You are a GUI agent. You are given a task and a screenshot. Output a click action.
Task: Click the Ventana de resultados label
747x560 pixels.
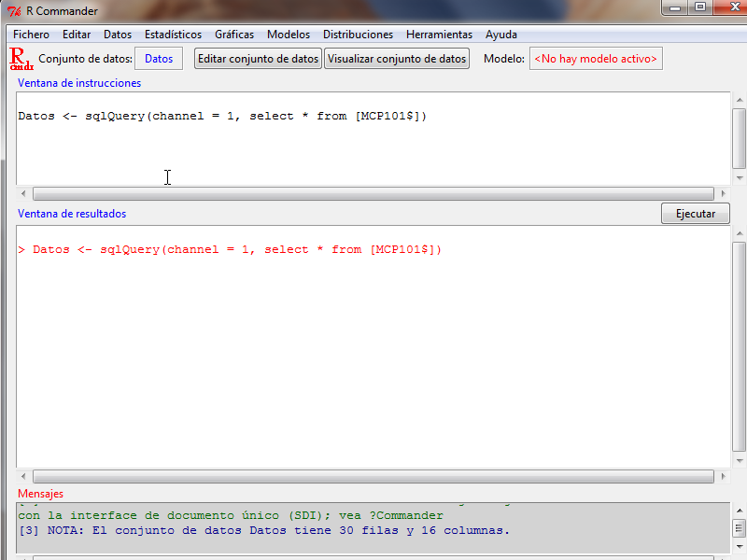(x=72, y=214)
